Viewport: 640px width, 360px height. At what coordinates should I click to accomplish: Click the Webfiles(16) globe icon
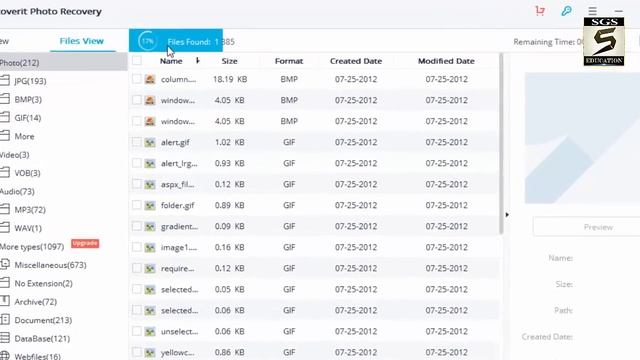point(4,356)
